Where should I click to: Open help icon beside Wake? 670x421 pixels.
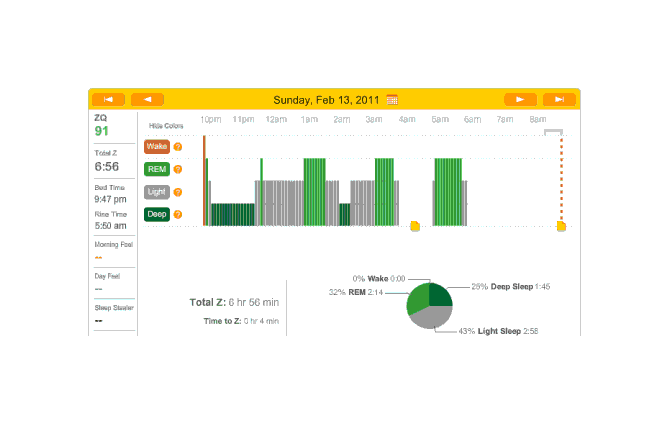(178, 147)
